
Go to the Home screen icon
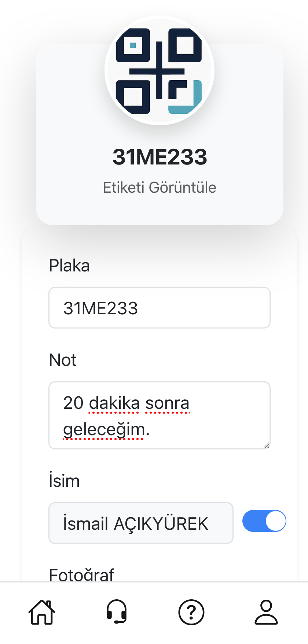click(42, 612)
